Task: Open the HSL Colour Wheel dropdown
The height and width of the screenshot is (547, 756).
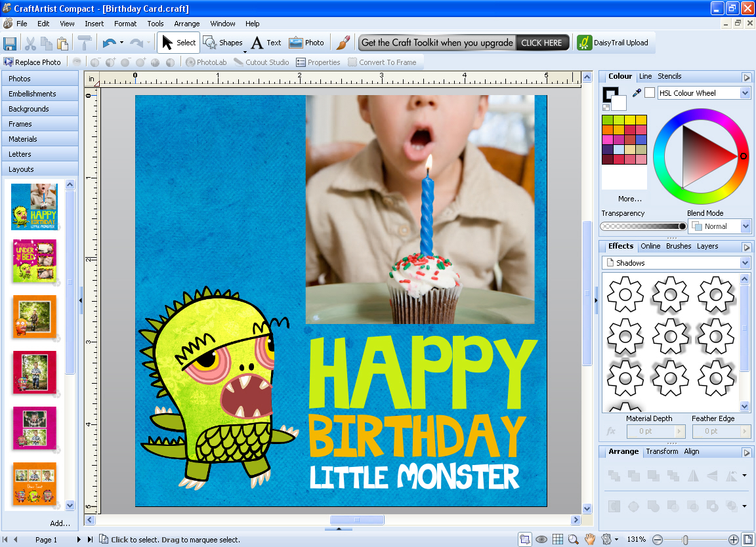Action: (704, 93)
